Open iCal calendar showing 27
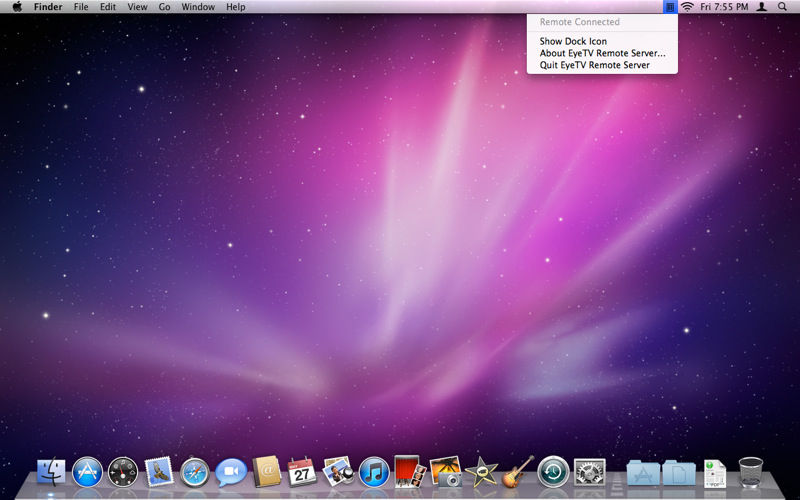This screenshot has width=800, height=500. tap(302, 471)
